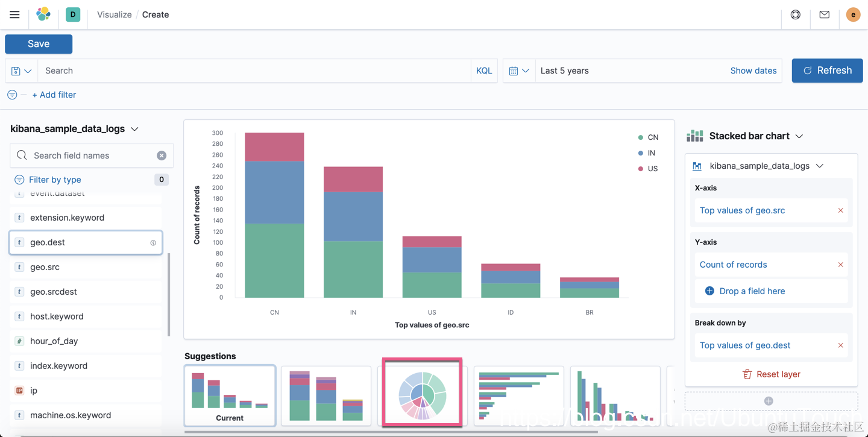The image size is (868, 437).
Task: Remove Top values of geo.src dimension
Action: pyautogui.click(x=840, y=210)
